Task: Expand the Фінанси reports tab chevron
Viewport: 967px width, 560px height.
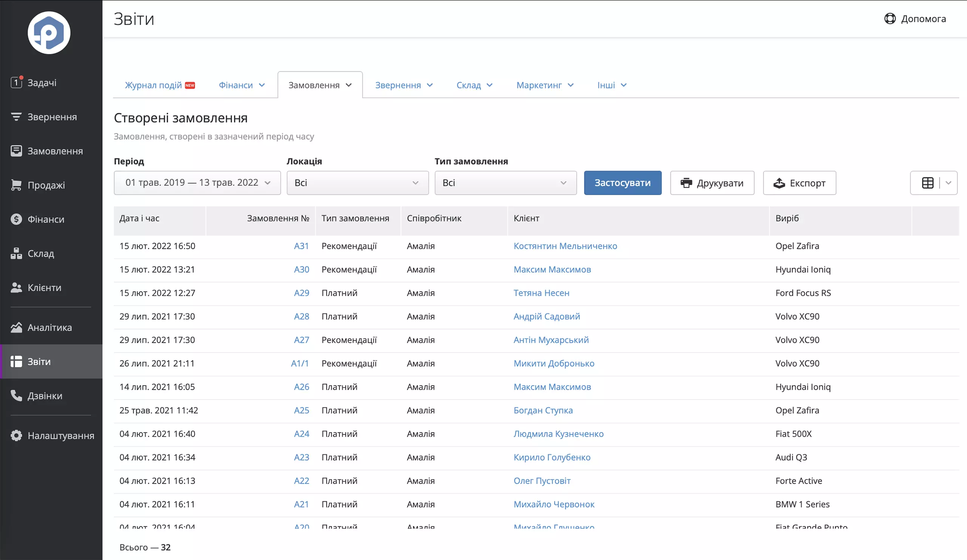Action: tap(262, 85)
